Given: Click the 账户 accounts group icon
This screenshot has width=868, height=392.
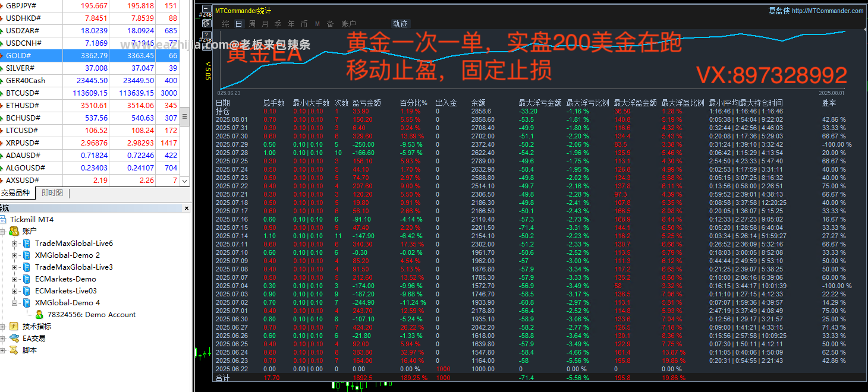Looking at the screenshot, I should (14, 231).
